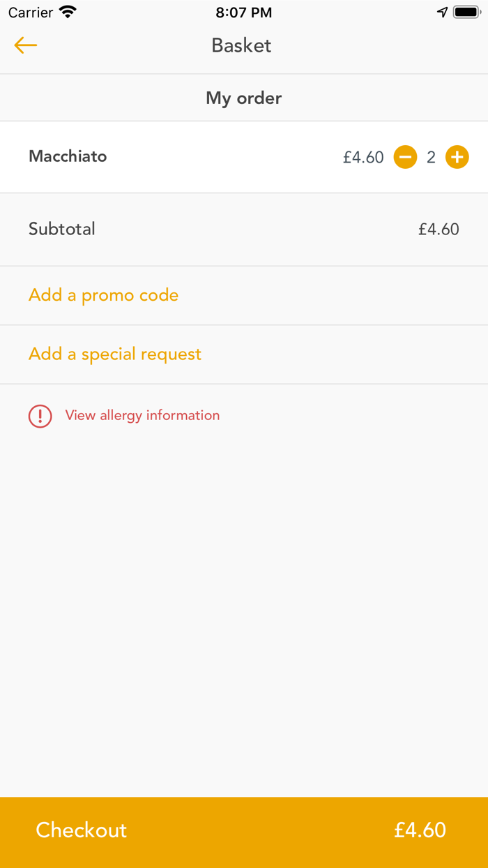Tap the Subtotal label

[x=62, y=229]
